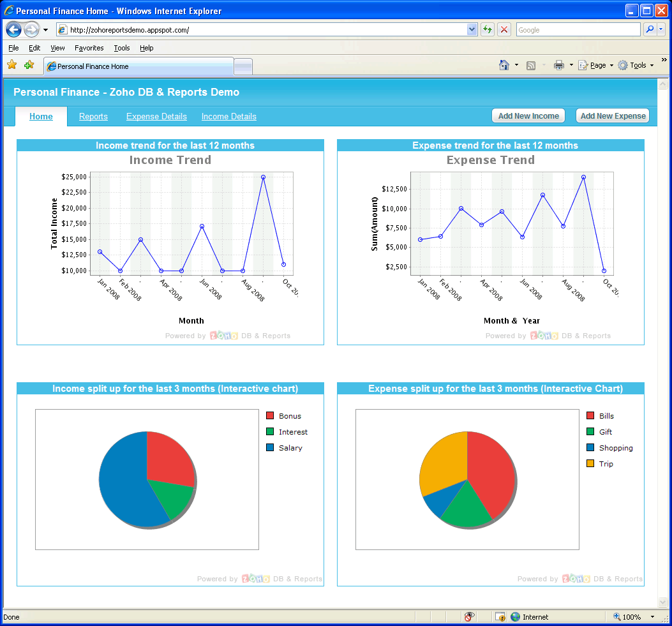Expand the address bar history dropdown
Screen dimensions: 672x626
point(472,29)
